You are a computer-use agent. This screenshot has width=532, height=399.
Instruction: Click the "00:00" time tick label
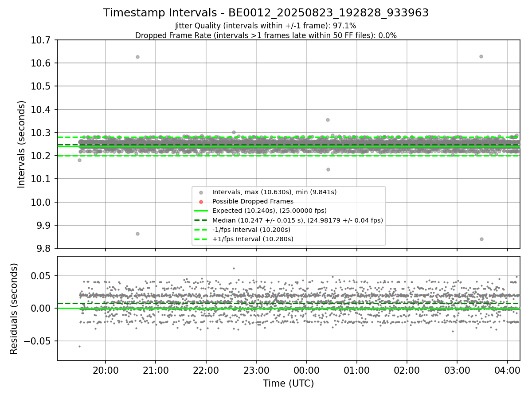pyautogui.click(x=306, y=370)
